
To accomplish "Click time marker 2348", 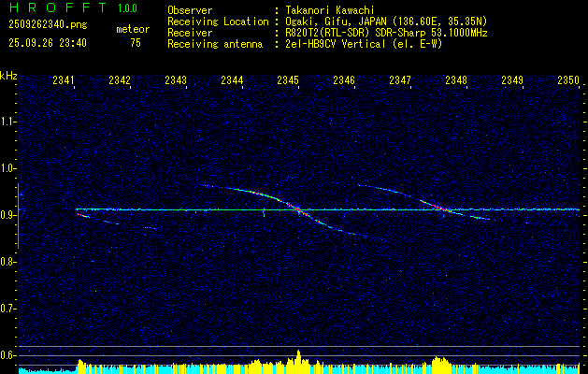I will 456,79.
